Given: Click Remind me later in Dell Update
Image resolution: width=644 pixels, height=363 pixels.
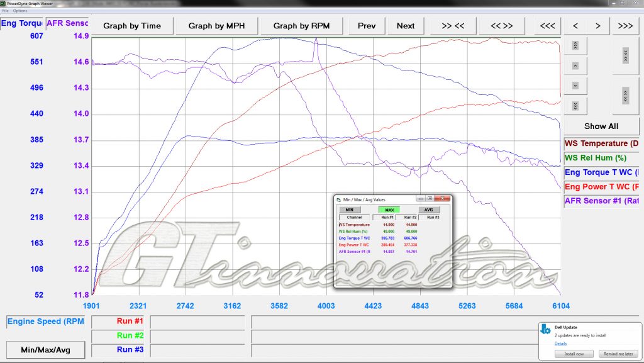Looking at the screenshot, I should click(618, 354).
